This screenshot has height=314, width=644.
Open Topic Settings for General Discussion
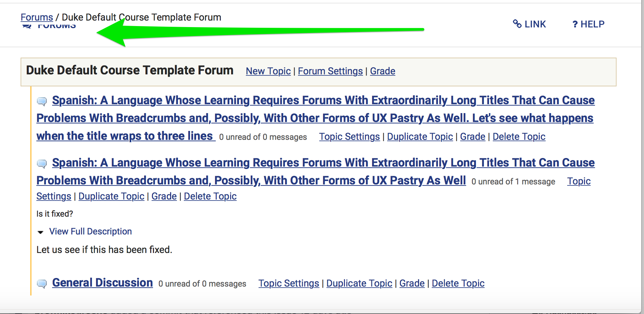point(288,283)
